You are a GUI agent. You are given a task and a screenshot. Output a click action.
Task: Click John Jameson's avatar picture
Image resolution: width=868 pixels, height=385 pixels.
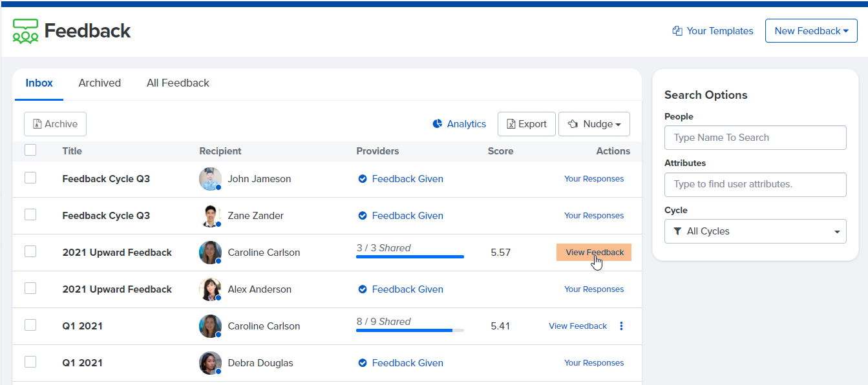[210, 179]
